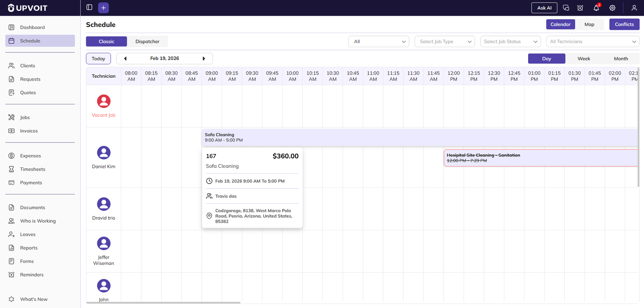The width and height of the screenshot is (644, 308).
Task: Go to previous day arrow
Action: click(x=125, y=58)
